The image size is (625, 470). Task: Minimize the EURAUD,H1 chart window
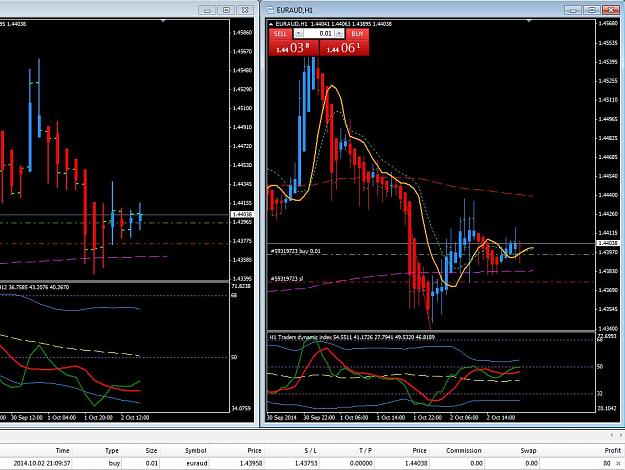click(x=573, y=10)
